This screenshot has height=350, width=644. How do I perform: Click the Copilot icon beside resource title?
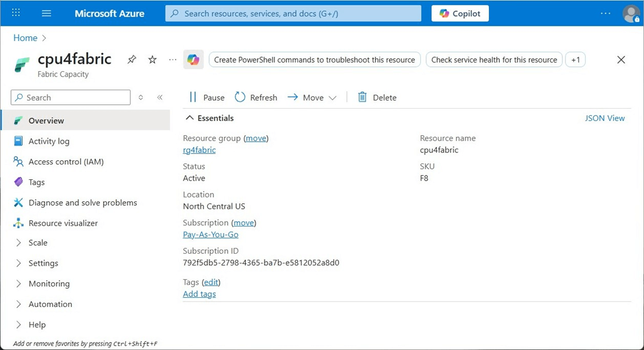(193, 60)
